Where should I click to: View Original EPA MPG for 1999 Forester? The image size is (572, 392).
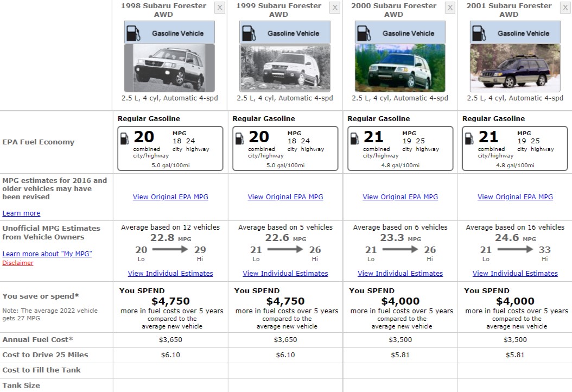coord(285,197)
